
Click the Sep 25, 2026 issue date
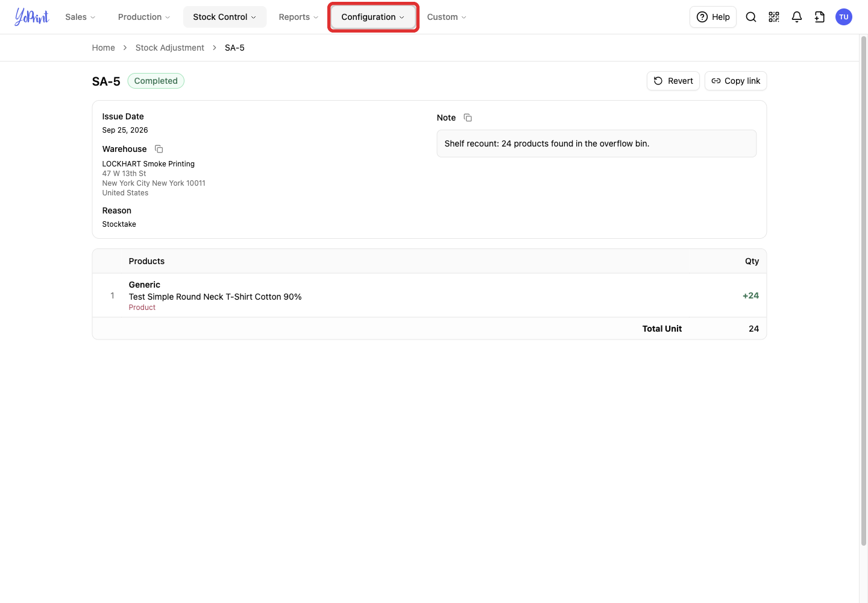[x=125, y=130]
